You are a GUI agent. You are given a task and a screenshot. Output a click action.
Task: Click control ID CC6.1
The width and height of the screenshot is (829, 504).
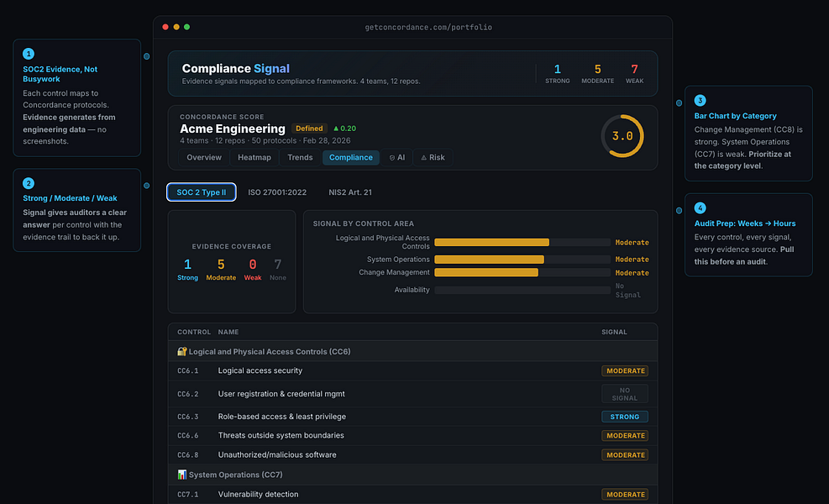[x=187, y=371]
